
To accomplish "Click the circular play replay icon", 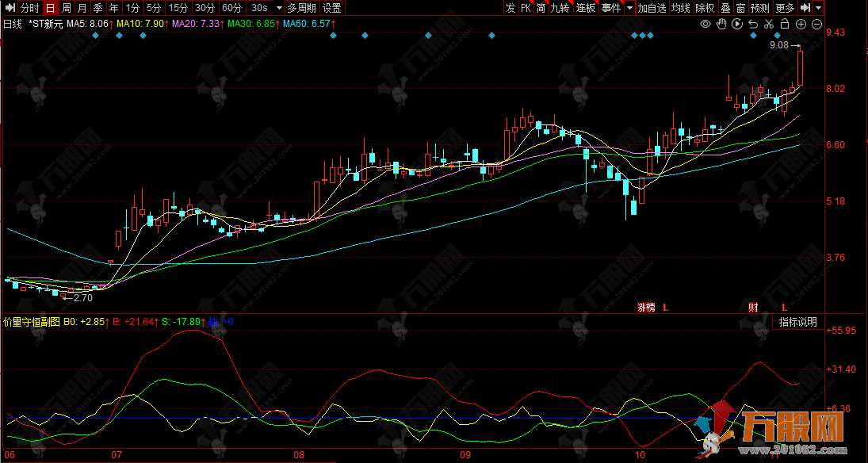I will coord(737,25).
